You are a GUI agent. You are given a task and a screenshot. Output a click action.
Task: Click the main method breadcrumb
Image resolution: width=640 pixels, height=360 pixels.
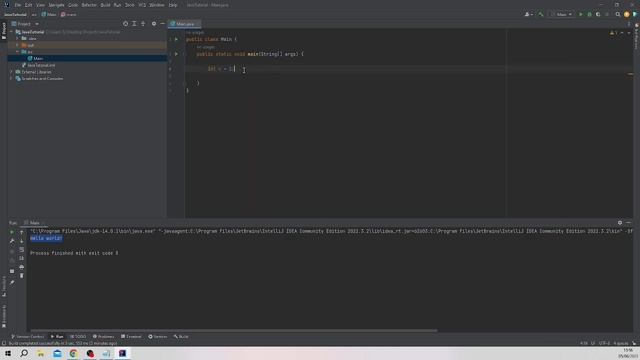tap(69, 14)
